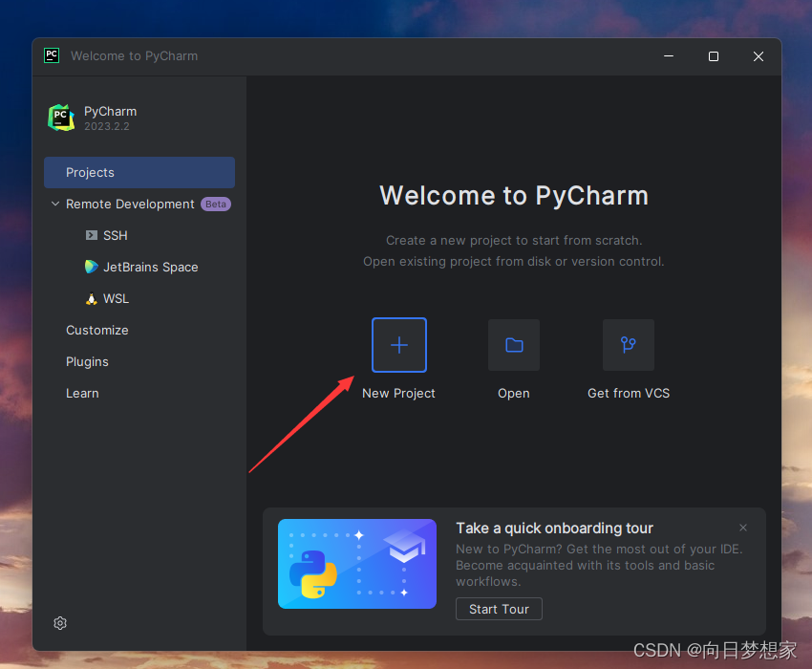Select the Projects tab

pyautogui.click(x=139, y=173)
